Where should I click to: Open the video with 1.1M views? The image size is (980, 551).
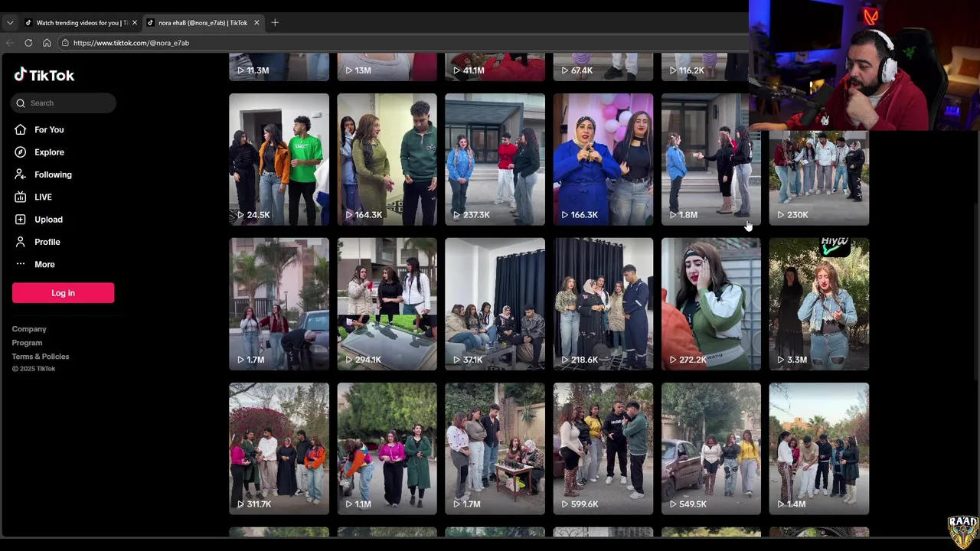pyautogui.click(x=387, y=448)
